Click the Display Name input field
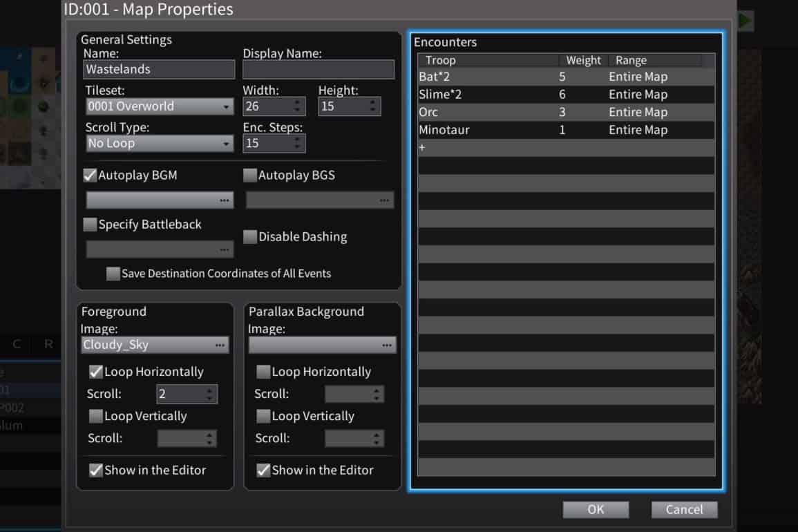Screen dimensions: 798x532 click(319, 69)
